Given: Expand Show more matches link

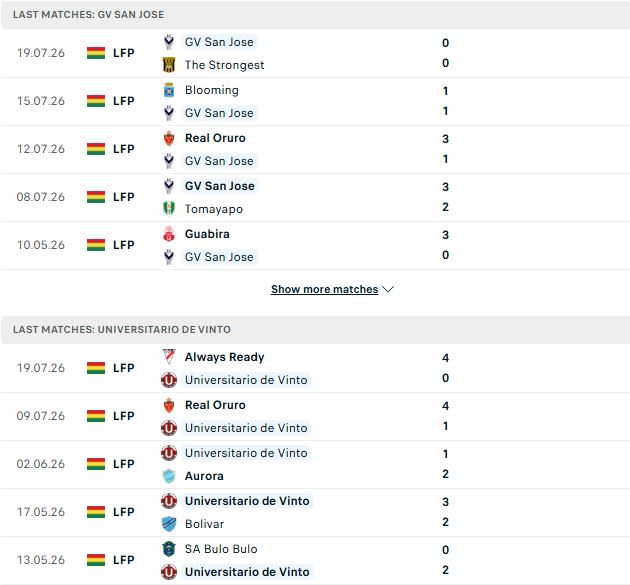Looking at the screenshot, I should pos(324,289).
